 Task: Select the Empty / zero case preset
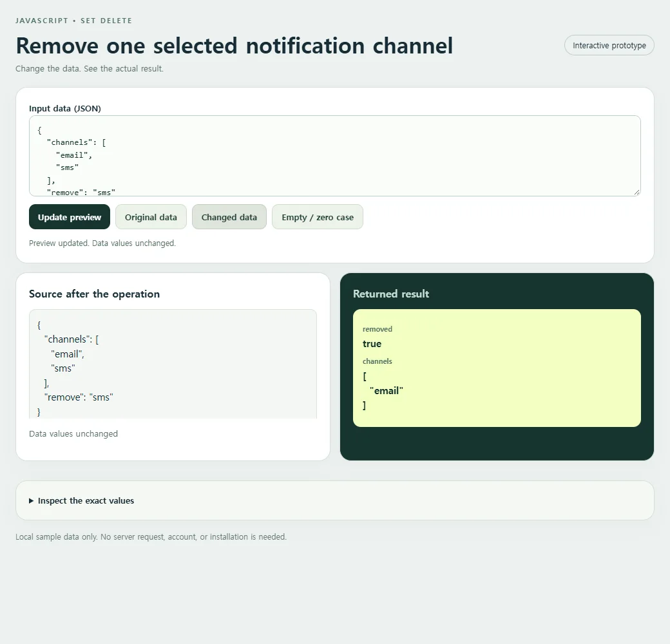pyautogui.click(x=318, y=217)
